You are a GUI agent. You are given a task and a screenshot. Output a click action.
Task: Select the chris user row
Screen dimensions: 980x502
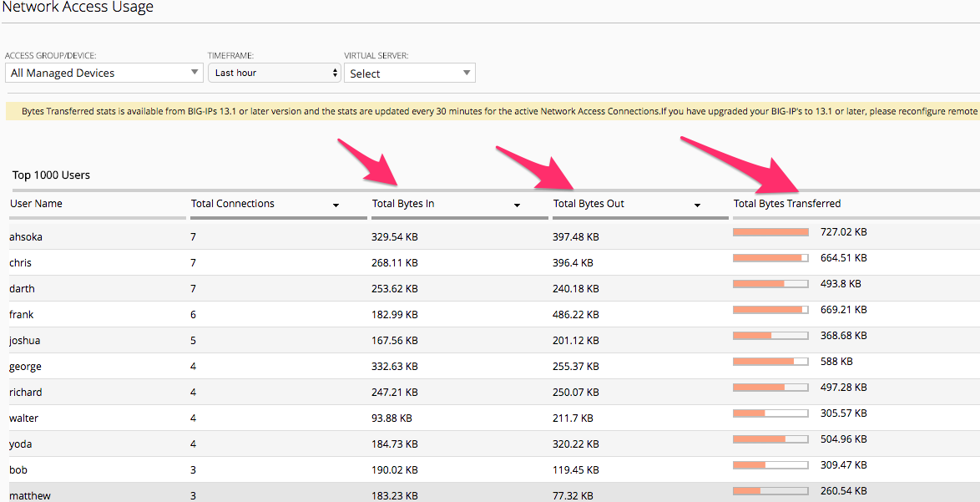pyautogui.click(x=490, y=262)
